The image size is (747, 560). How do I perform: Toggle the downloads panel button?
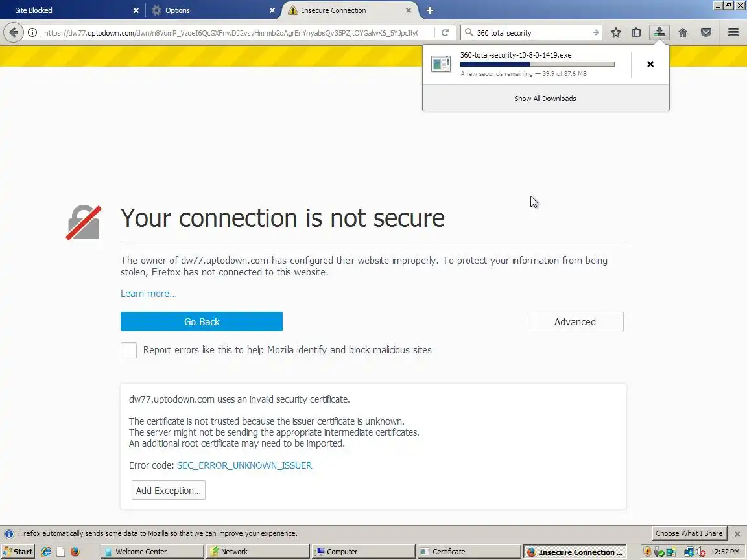pos(659,32)
